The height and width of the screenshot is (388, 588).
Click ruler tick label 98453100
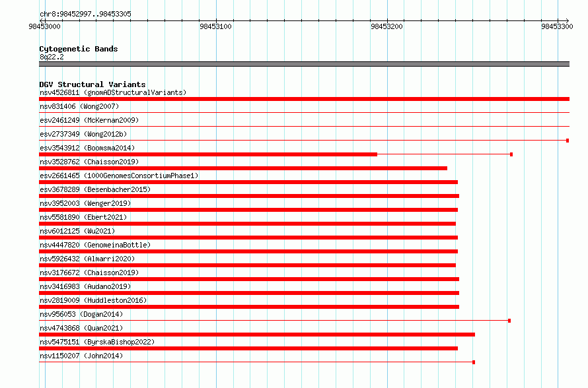pyautogui.click(x=215, y=26)
